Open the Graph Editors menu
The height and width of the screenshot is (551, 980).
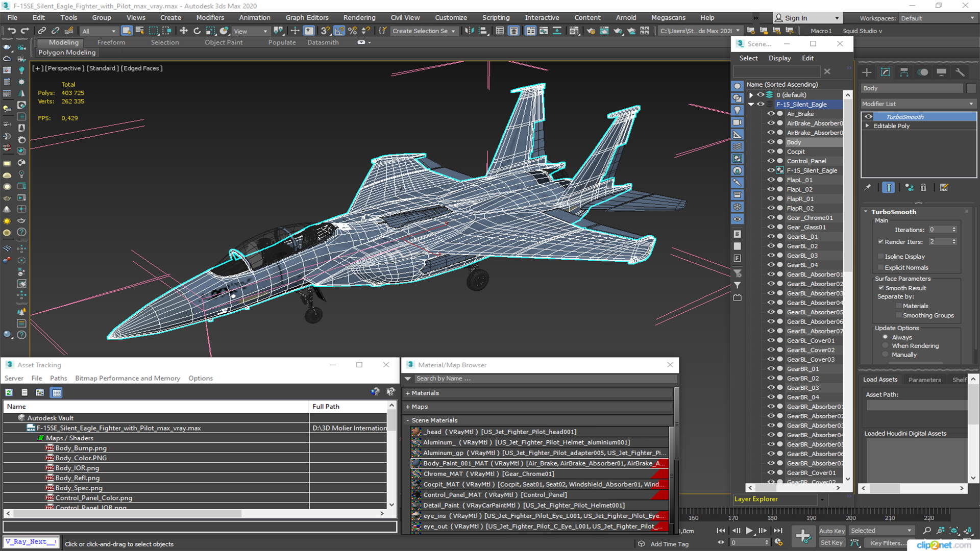click(x=307, y=18)
